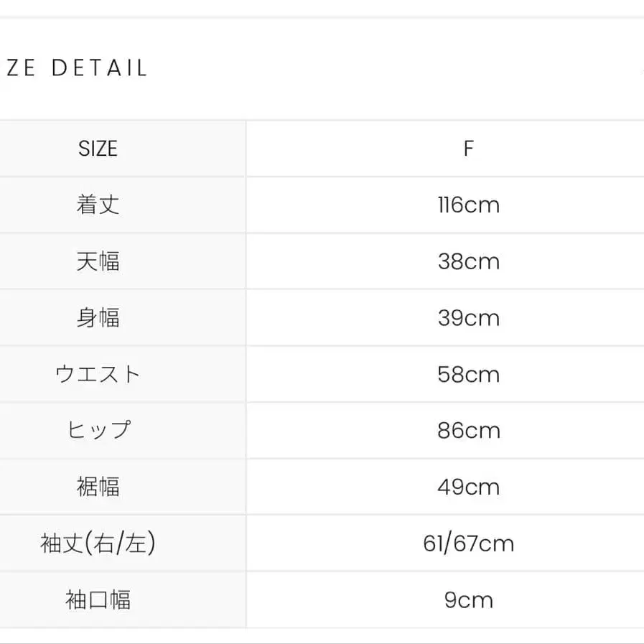Select the ウエスト row label

[98, 374]
